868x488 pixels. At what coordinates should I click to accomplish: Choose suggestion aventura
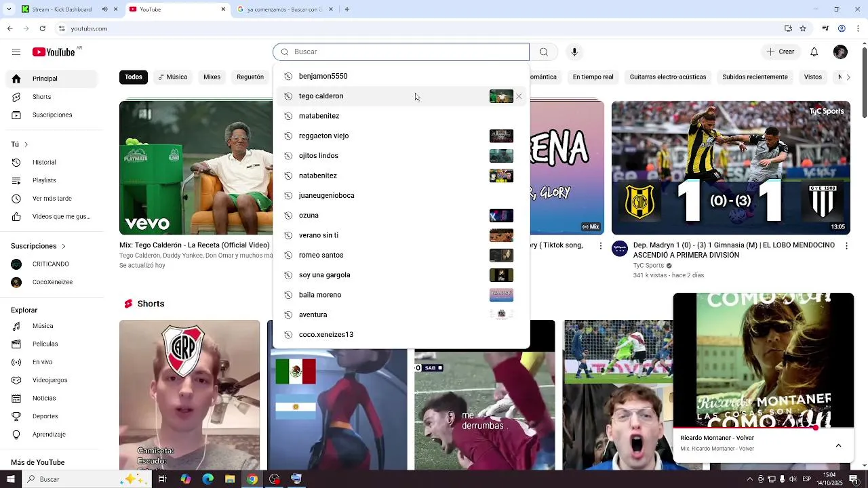pos(401,314)
